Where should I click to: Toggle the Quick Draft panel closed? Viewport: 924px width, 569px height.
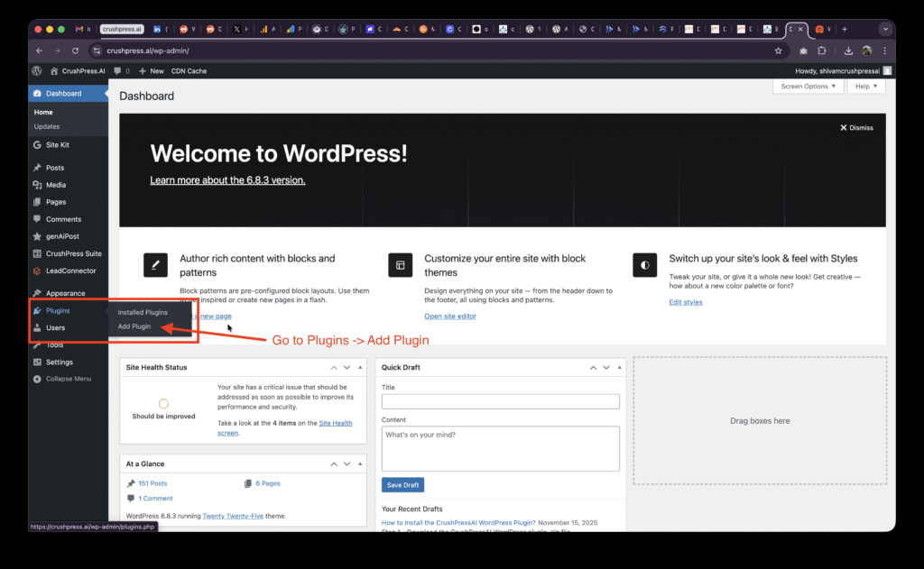619,368
